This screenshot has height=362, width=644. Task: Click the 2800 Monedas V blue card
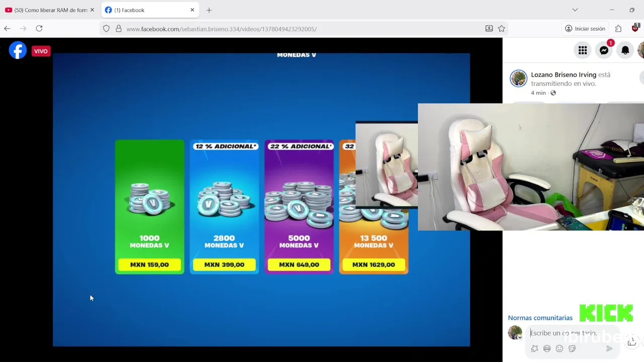click(224, 207)
